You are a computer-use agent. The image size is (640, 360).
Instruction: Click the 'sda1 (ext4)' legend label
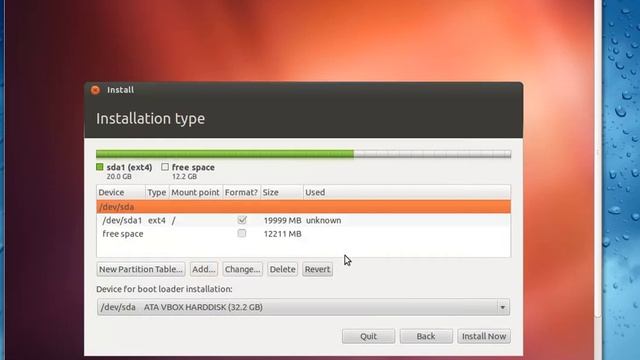click(129, 167)
